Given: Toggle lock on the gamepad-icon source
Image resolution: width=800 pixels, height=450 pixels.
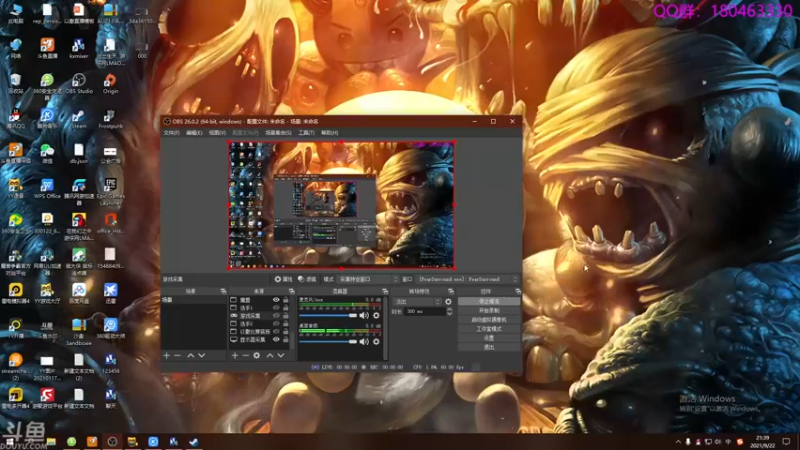Looking at the screenshot, I should pyautogui.click(x=286, y=316).
